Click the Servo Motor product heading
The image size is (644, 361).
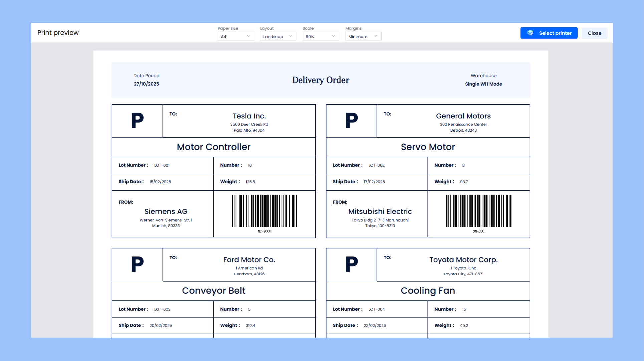pos(428,147)
